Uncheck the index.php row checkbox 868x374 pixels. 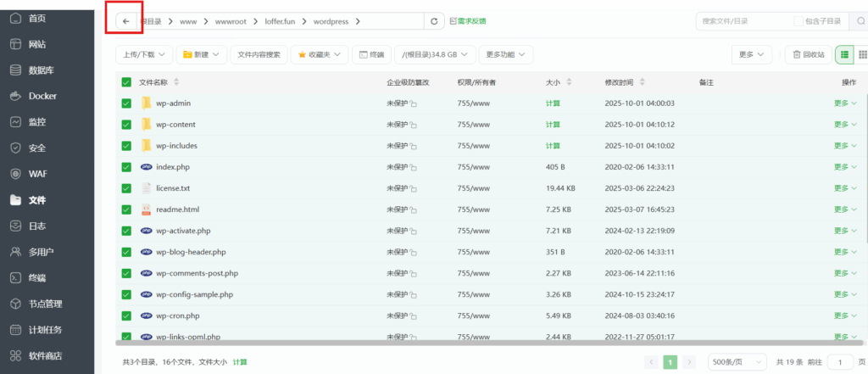(126, 167)
